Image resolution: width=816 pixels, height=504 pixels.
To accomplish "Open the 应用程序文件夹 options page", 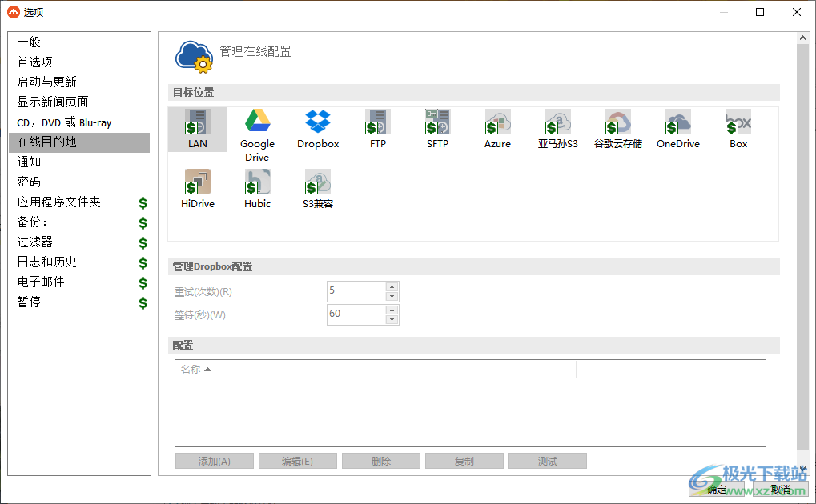I will point(79,202).
